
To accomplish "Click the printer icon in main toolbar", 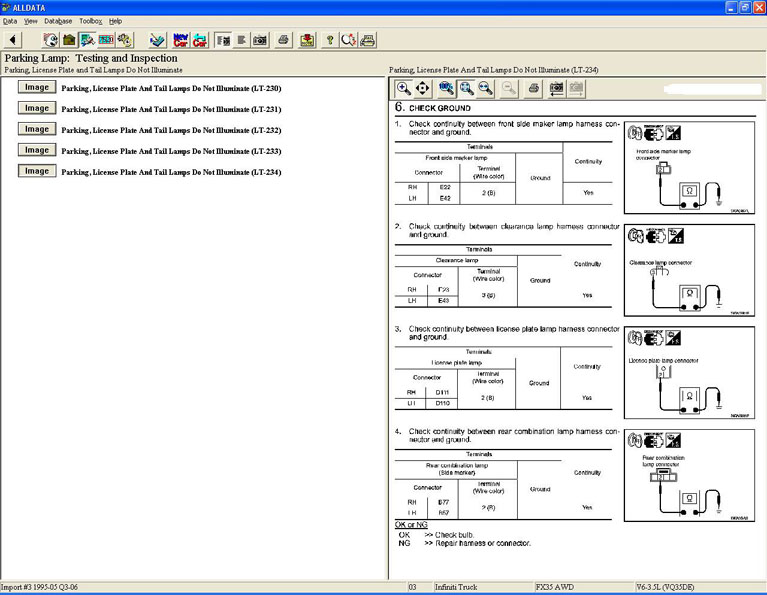I will click(283, 40).
